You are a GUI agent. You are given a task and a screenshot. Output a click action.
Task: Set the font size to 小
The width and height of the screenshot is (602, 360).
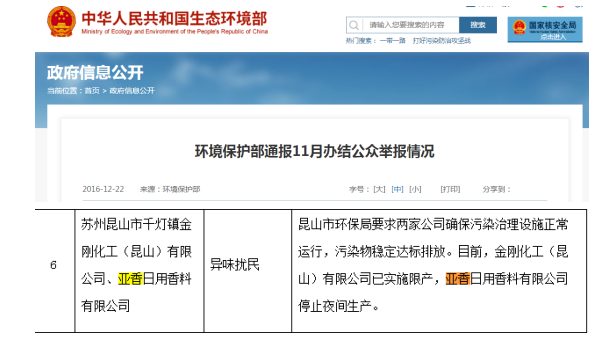point(415,189)
